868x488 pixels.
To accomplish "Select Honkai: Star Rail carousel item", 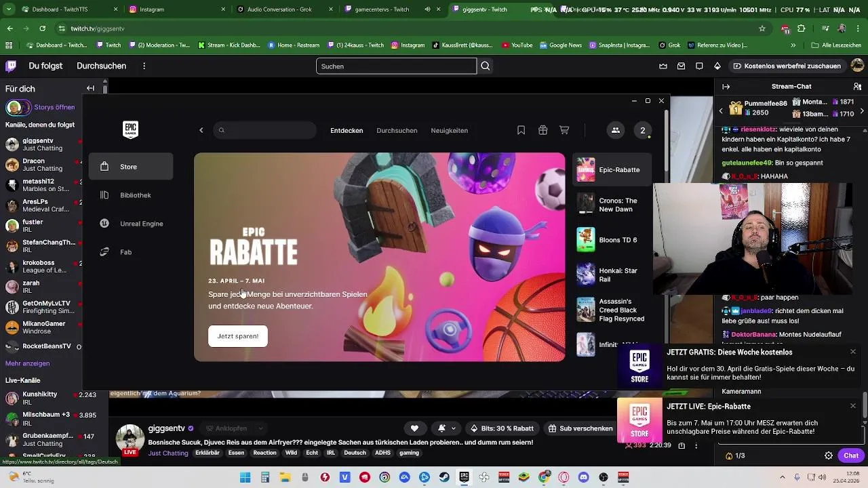I will click(612, 274).
